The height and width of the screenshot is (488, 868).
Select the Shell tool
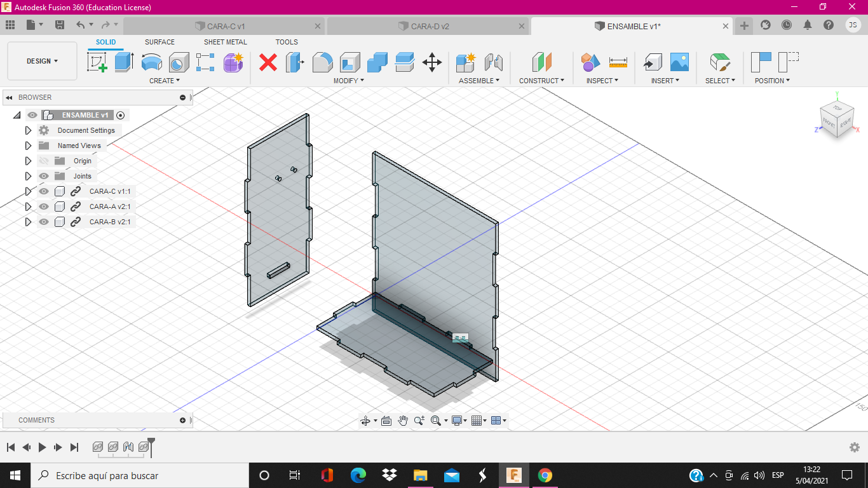point(350,62)
